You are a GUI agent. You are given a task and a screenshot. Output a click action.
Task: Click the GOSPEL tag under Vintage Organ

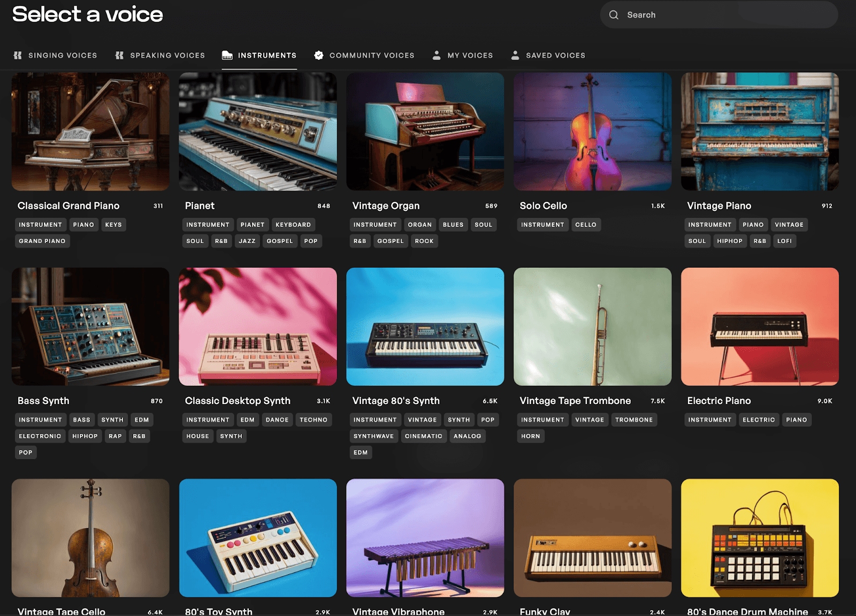click(391, 241)
